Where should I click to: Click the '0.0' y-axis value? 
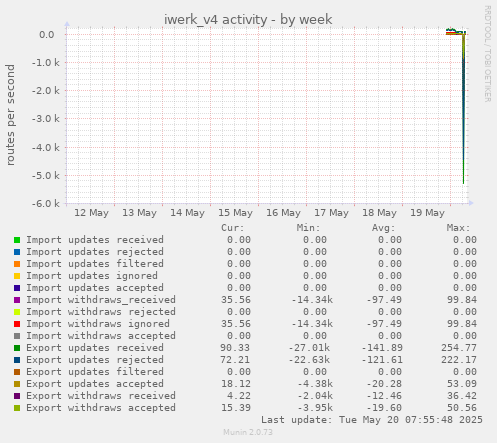coord(47,34)
